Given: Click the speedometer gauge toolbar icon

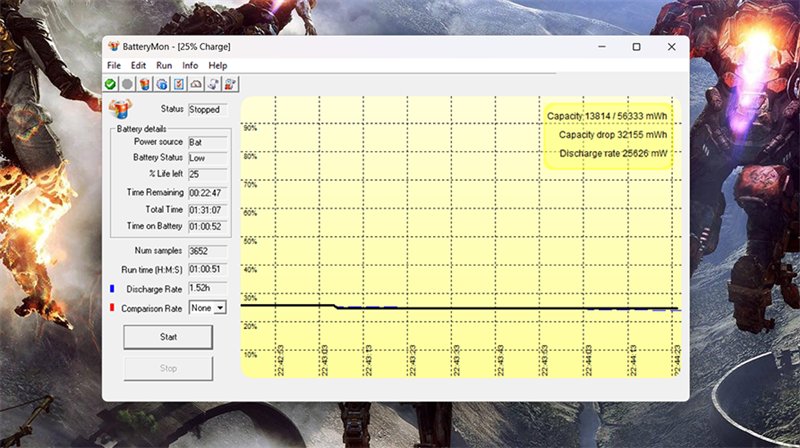Looking at the screenshot, I should click(x=196, y=84).
